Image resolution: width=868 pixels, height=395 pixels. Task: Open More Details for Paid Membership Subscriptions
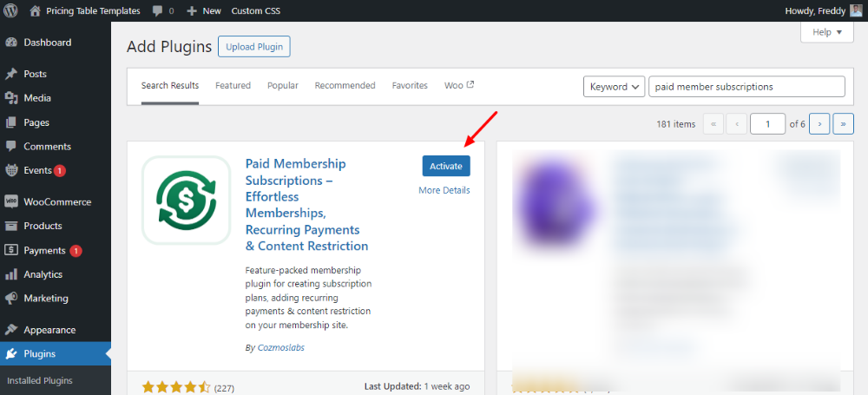pos(444,190)
